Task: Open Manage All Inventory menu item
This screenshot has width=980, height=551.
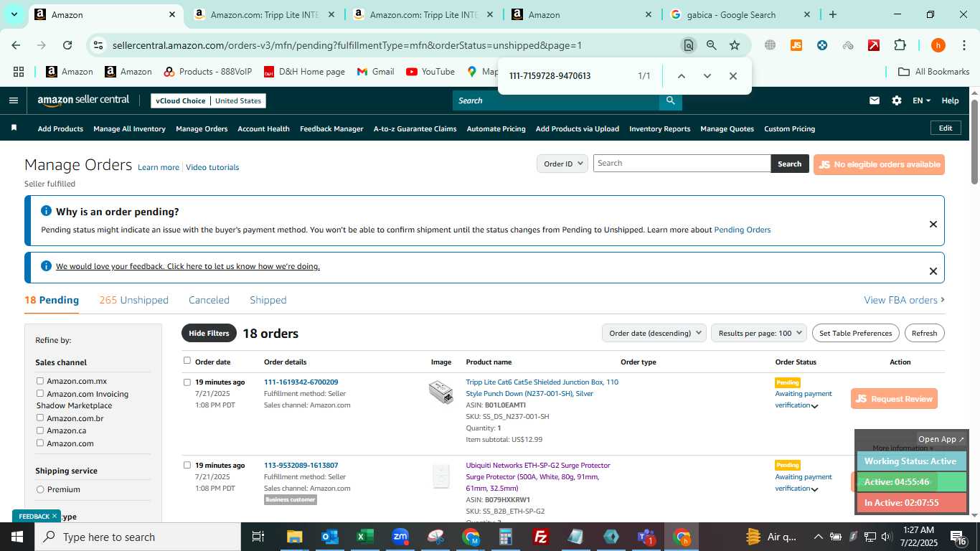Action: [x=129, y=128]
